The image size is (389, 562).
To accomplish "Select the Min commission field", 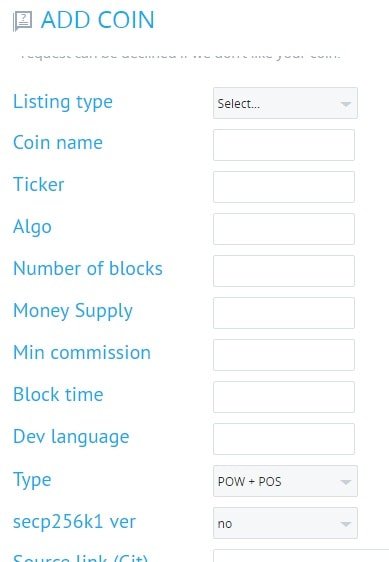I will [x=284, y=355].
